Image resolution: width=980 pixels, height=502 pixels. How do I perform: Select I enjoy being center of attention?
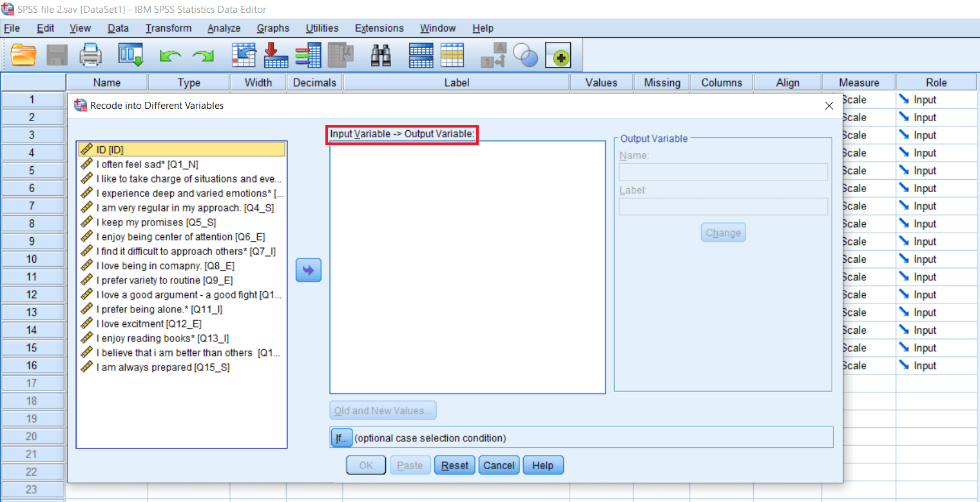(182, 237)
